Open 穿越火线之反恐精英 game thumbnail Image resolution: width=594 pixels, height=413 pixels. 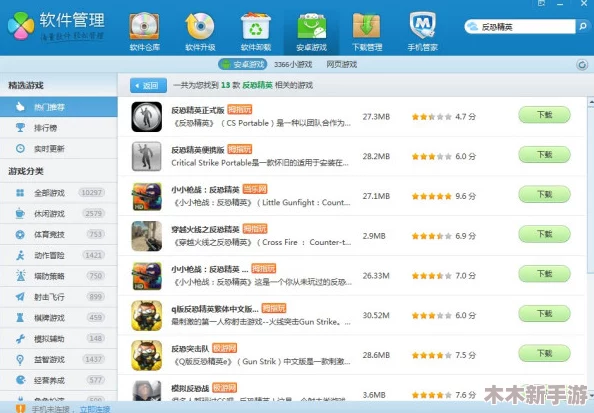click(147, 236)
